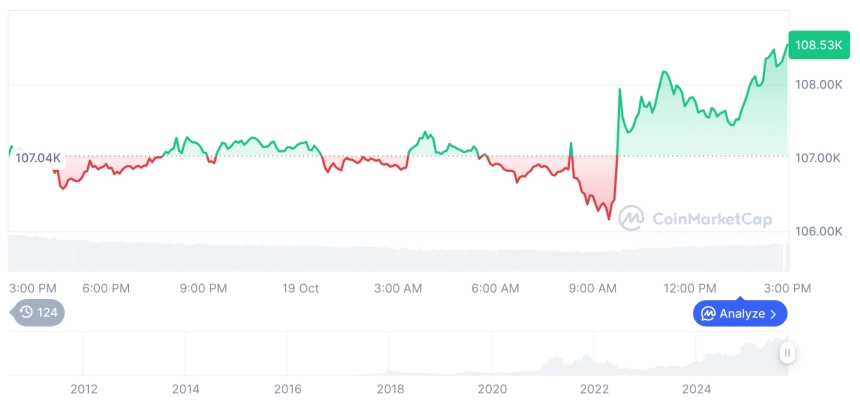Click the 9:00 AM time axis label

click(x=593, y=288)
